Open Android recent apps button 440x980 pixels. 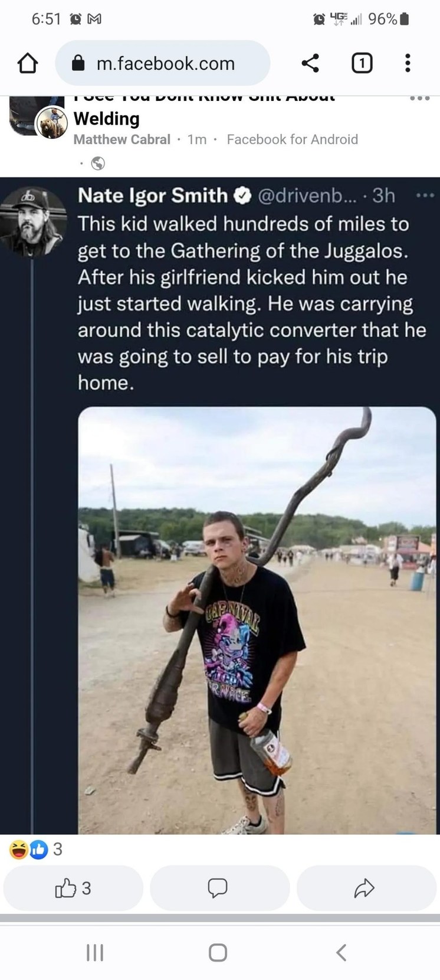pyautogui.click(x=95, y=952)
